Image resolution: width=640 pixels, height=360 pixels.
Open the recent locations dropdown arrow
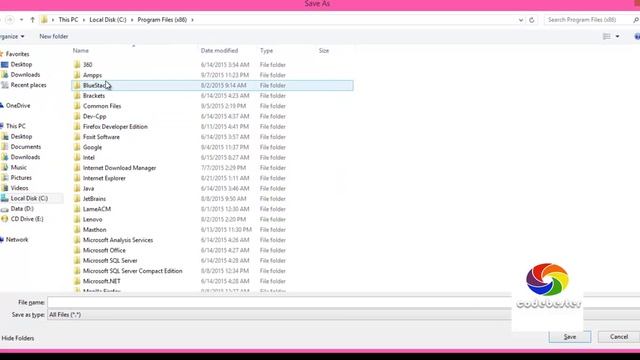click(x=21, y=20)
